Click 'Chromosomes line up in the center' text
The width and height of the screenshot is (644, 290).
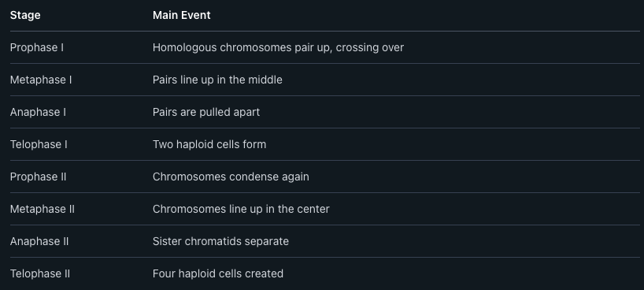point(241,209)
